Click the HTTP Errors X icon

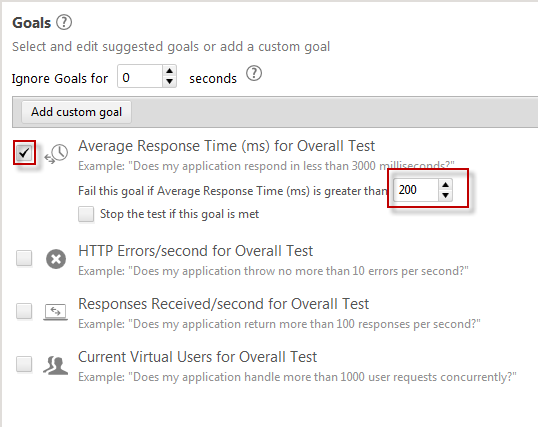(56, 259)
